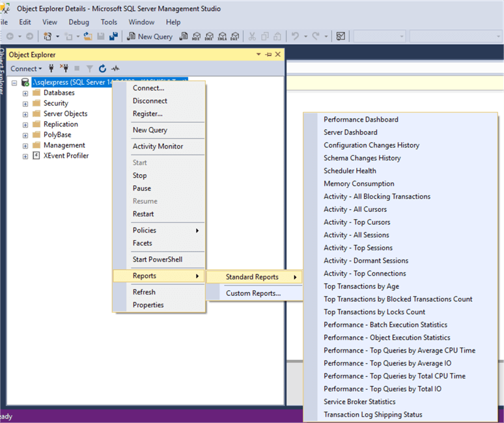This screenshot has width=504, height=423.
Task: Close the Object Explorer panel
Action: click(x=278, y=55)
